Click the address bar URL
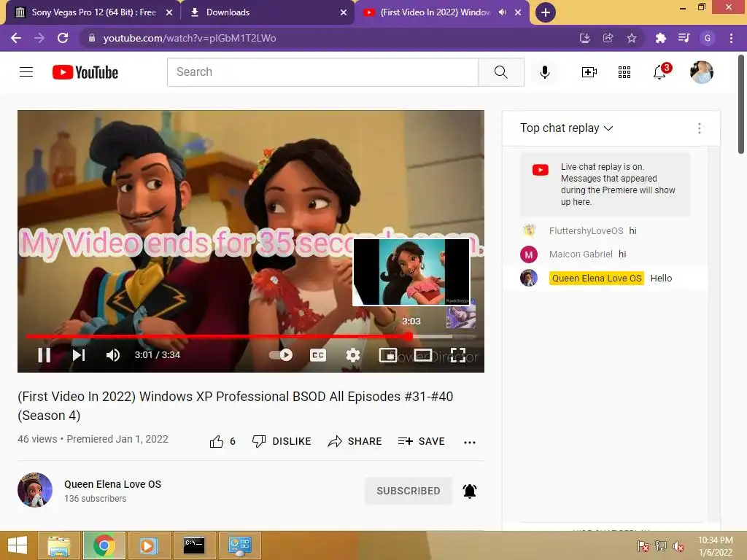This screenshot has height=560, width=747. pos(190,38)
